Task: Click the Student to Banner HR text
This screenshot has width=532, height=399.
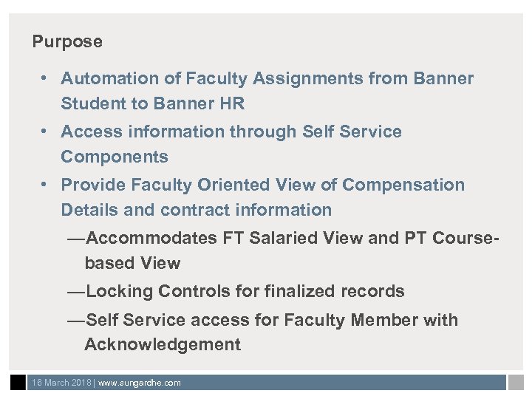Action: click(x=152, y=103)
